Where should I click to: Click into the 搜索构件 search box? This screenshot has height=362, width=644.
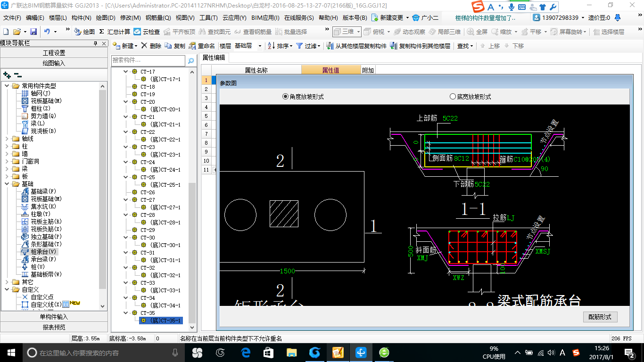(148, 61)
